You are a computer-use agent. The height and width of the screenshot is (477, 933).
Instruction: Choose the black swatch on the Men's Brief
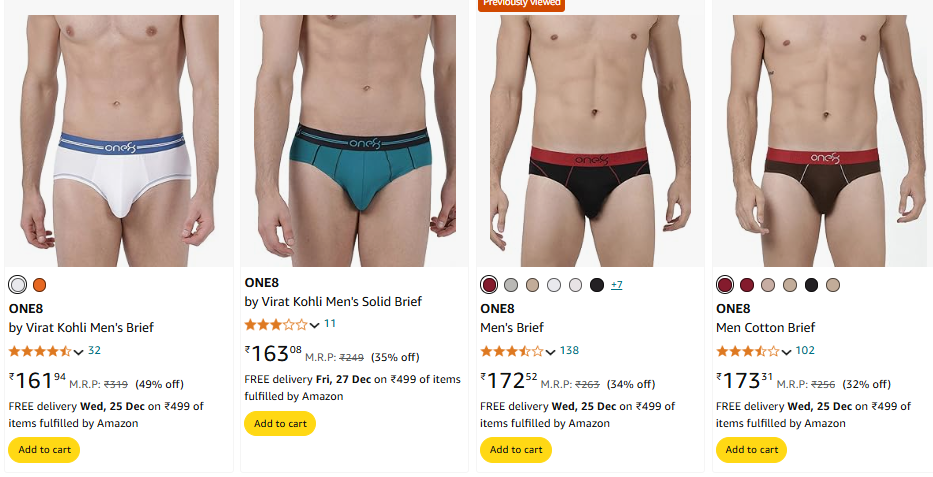597,285
